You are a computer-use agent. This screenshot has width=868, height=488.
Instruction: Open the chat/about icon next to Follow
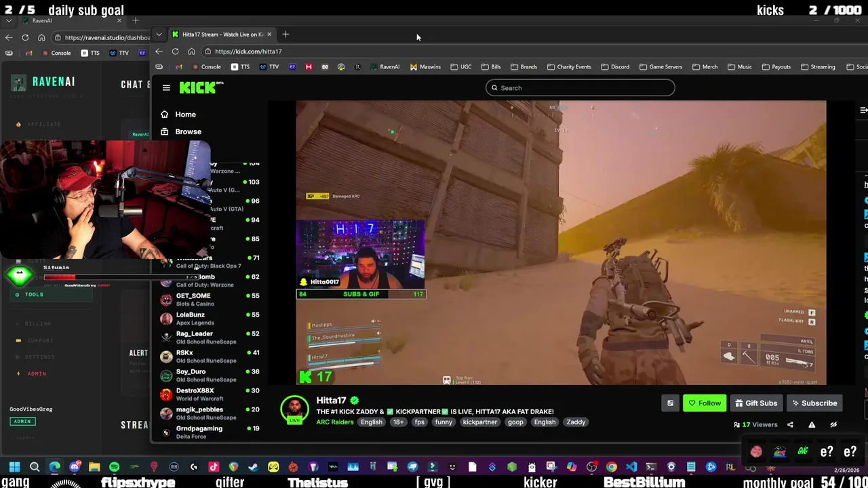[670, 403]
